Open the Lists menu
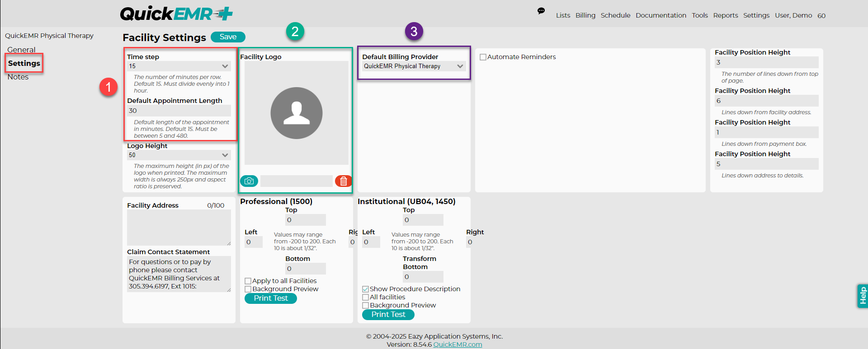 563,15
